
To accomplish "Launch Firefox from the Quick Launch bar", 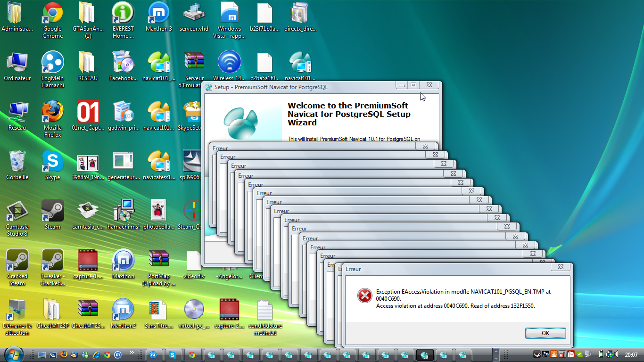I will click(x=64, y=354).
